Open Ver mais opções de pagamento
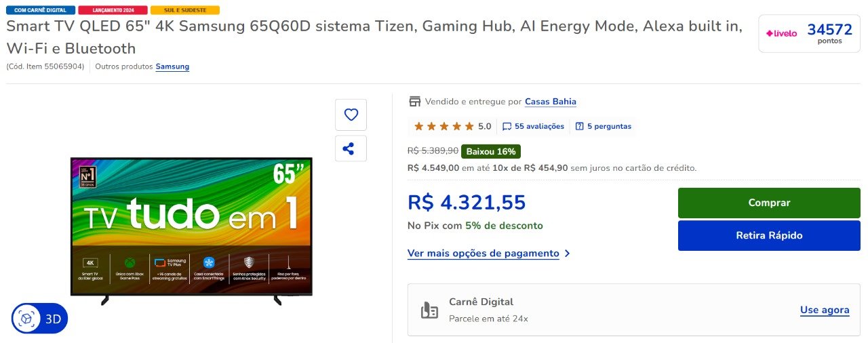868x343 pixels. point(484,254)
